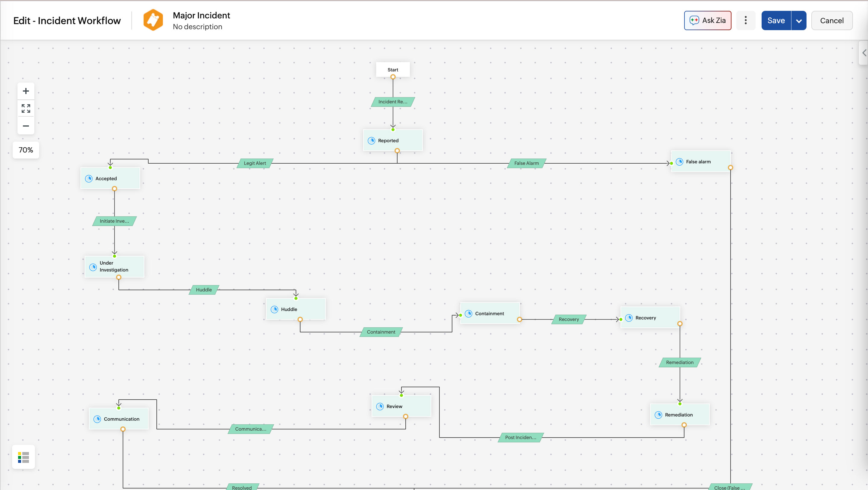Save the workflow
The image size is (868, 490).
pyautogui.click(x=776, y=20)
